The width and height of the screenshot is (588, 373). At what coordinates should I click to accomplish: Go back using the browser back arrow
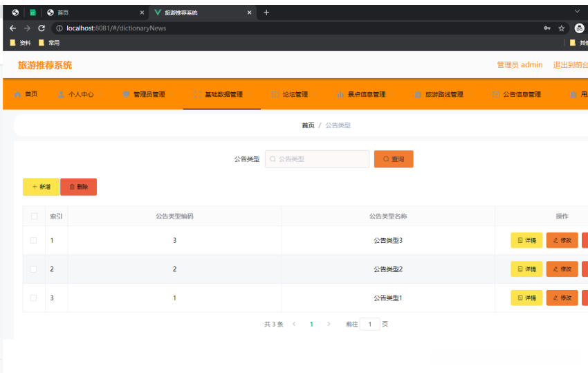[12, 28]
